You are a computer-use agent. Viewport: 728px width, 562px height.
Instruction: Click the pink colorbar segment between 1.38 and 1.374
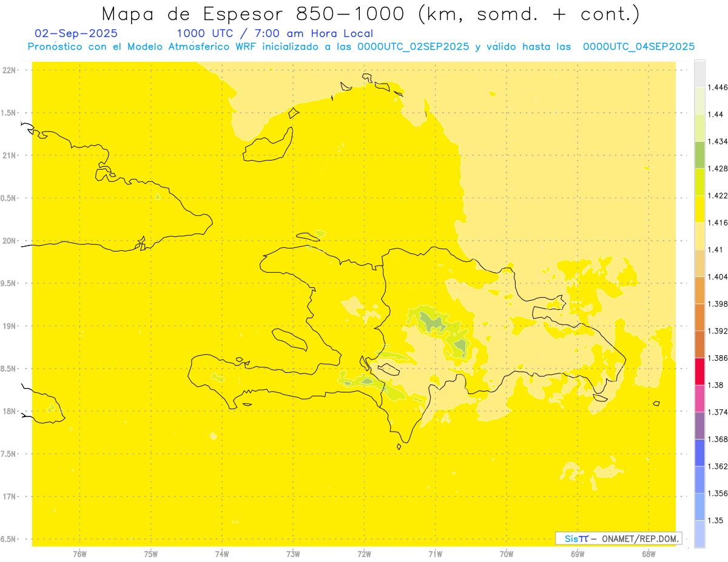click(699, 398)
